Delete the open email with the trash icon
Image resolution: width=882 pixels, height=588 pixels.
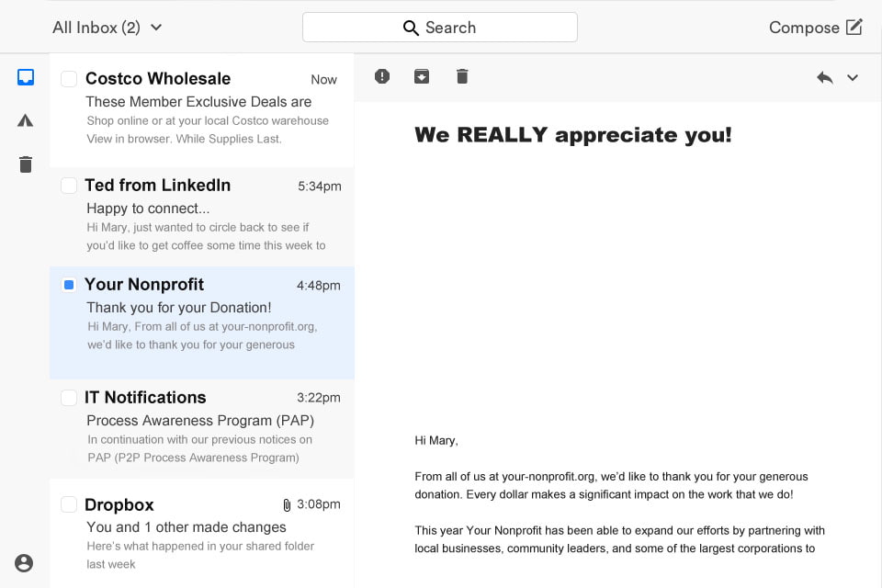pos(462,76)
